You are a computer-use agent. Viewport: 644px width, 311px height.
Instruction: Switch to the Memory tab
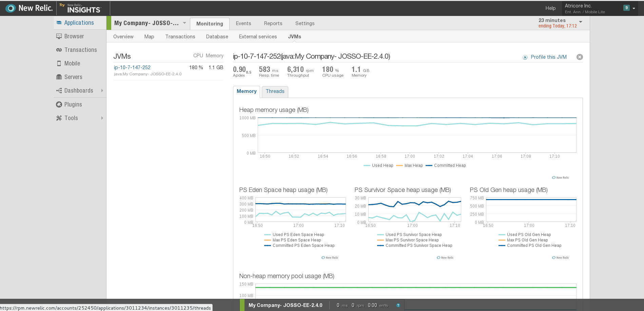247,92
